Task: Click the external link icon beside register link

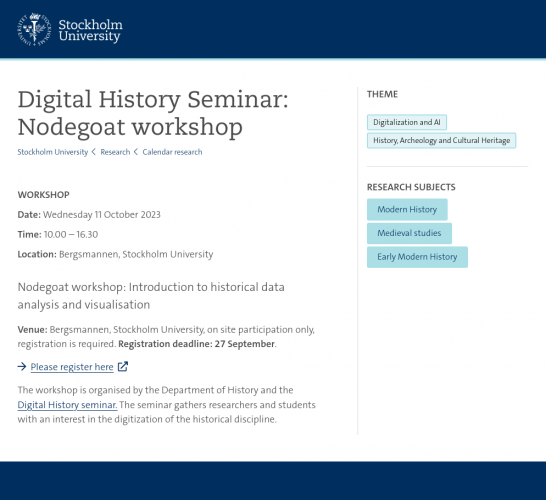Action: 123,367
